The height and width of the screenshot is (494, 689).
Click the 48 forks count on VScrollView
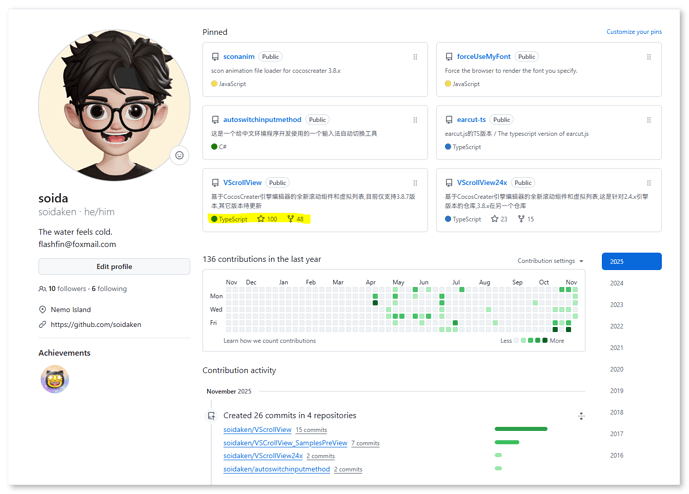pyautogui.click(x=300, y=219)
